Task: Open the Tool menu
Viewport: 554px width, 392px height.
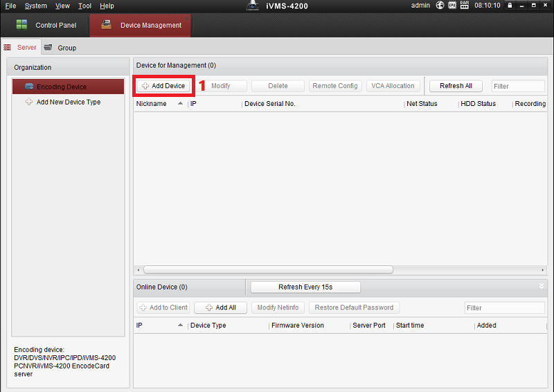Action: [84, 6]
